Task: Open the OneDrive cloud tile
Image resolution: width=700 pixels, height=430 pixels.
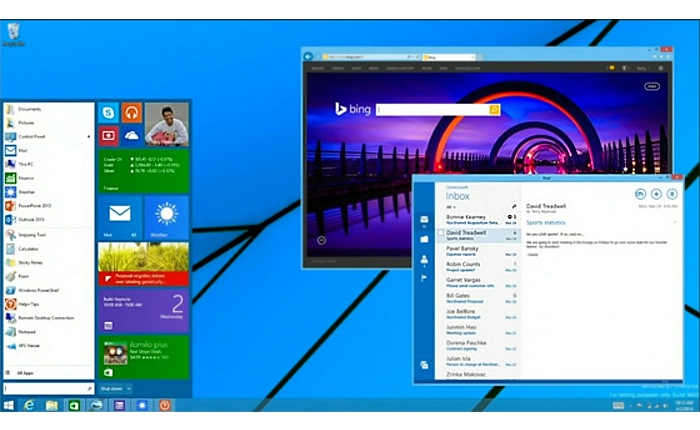Action: [132, 136]
